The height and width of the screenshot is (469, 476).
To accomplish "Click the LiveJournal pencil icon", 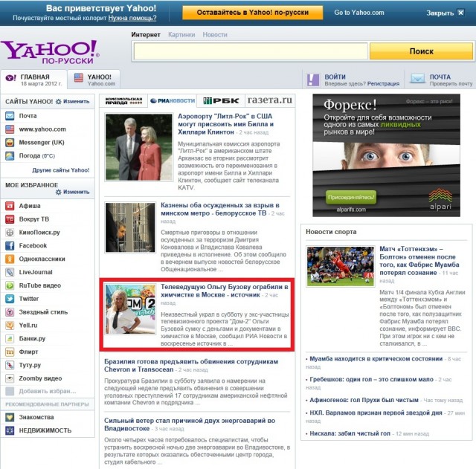I will pos(10,272).
